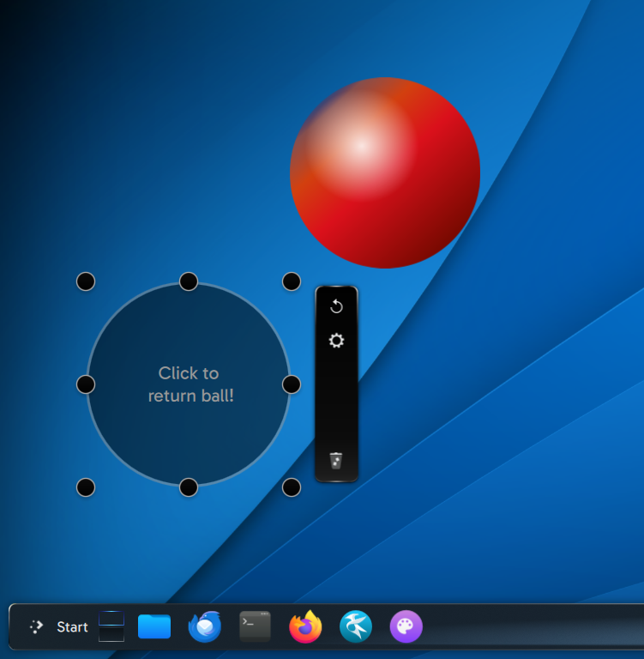
Task: Open the Start menu
Action: coord(59,627)
